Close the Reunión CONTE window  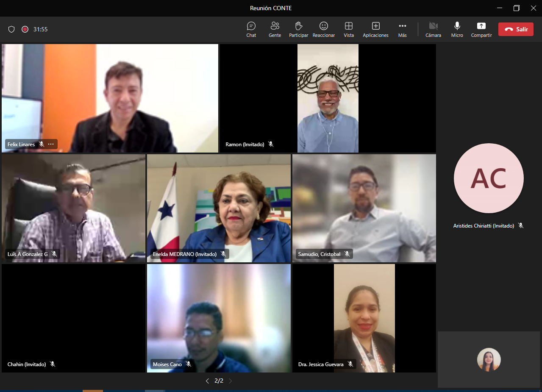pyautogui.click(x=534, y=8)
